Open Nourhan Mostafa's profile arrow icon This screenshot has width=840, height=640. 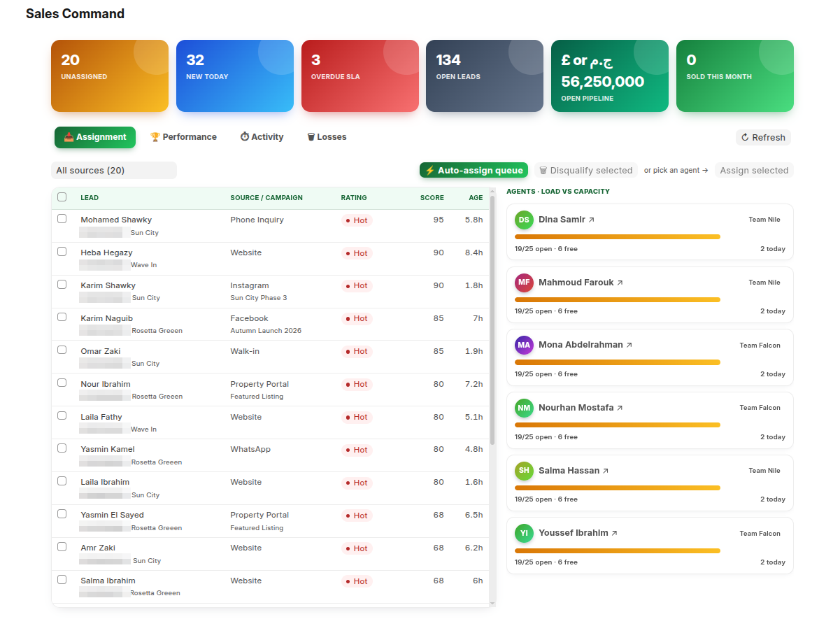click(620, 408)
